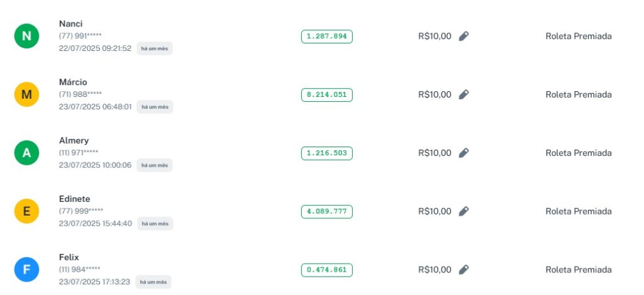The height and width of the screenshot is (295, 644).
Task: Click the pencil edit icon in Felix's row
Action: [464, 270]
